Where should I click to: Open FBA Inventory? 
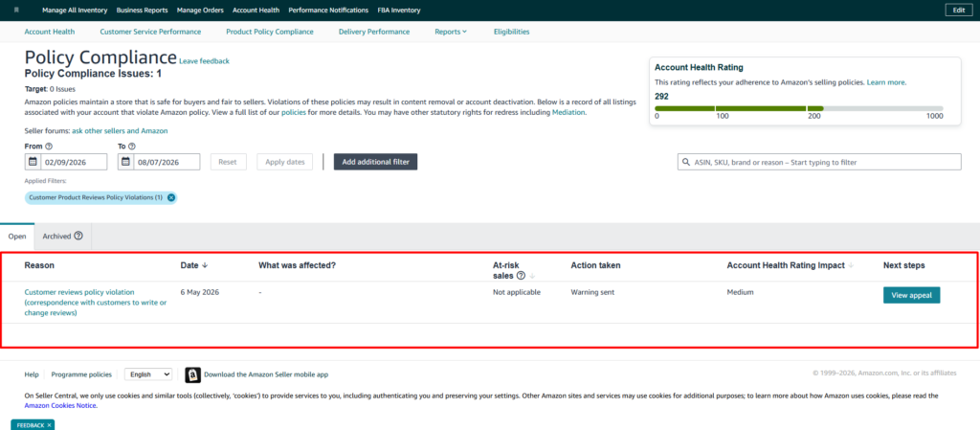399,10
